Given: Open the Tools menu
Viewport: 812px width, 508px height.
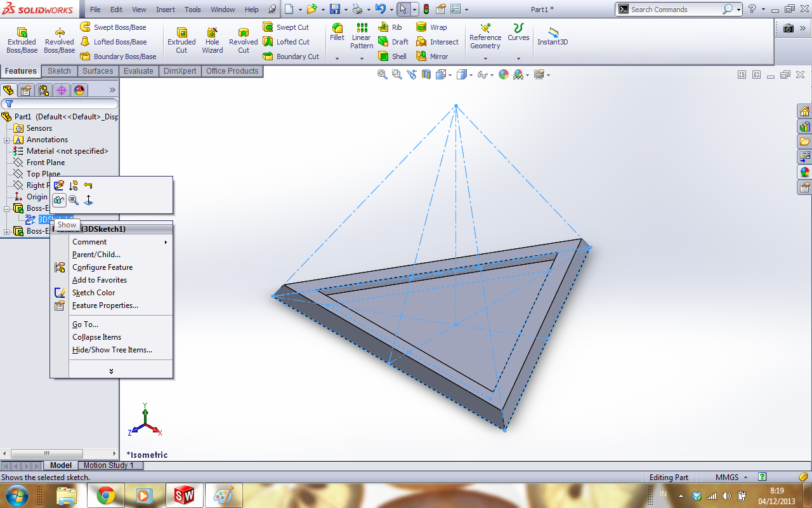Looking at the screenshot, I should [x=193, y=10].
